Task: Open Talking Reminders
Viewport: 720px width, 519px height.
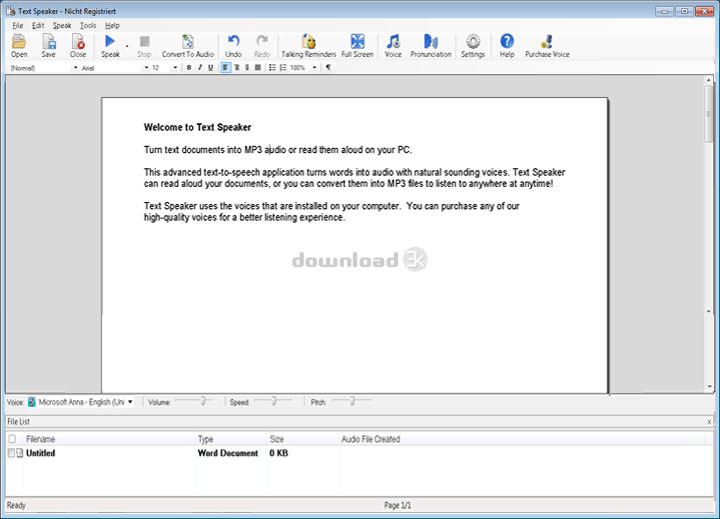Action: pos(309,45)
